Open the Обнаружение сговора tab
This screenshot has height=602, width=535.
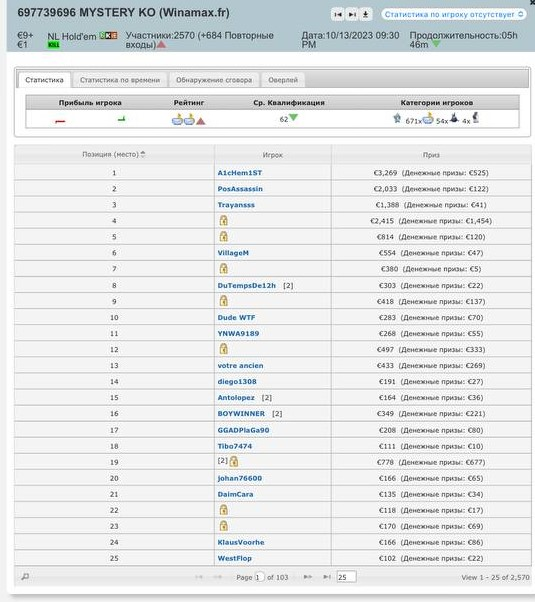pyautogui.click(x=214, y=80)
